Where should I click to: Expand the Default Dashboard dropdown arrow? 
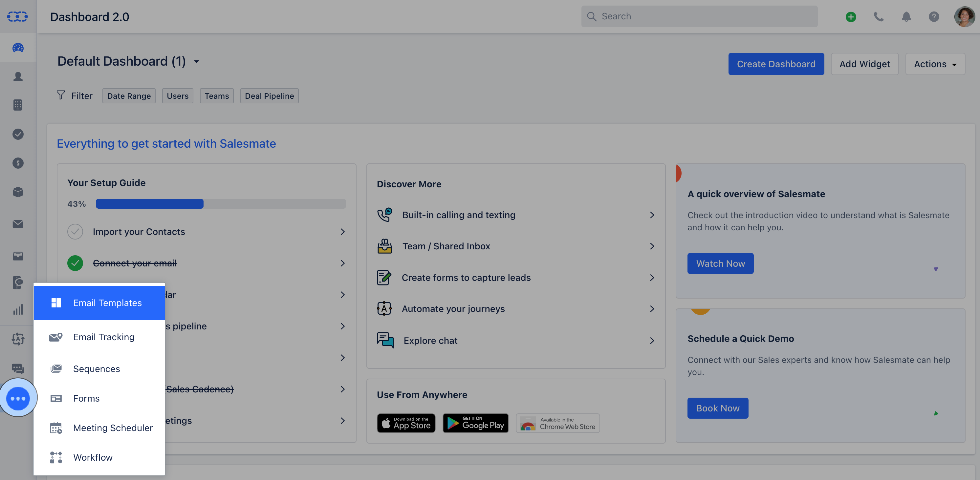[197, 62]
